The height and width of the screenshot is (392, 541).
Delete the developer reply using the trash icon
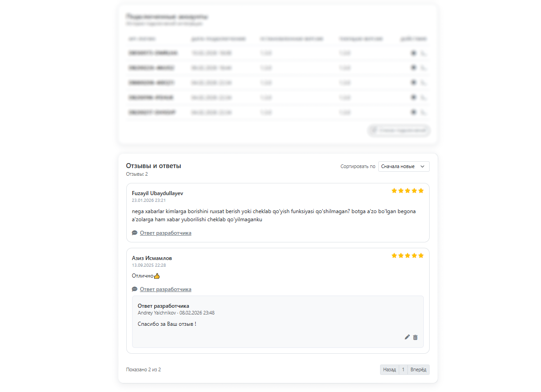pos(415,337)
